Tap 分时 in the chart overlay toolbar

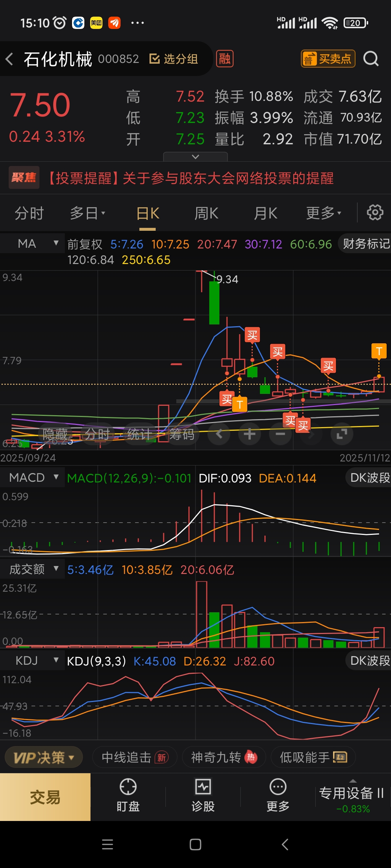[97, 434]
